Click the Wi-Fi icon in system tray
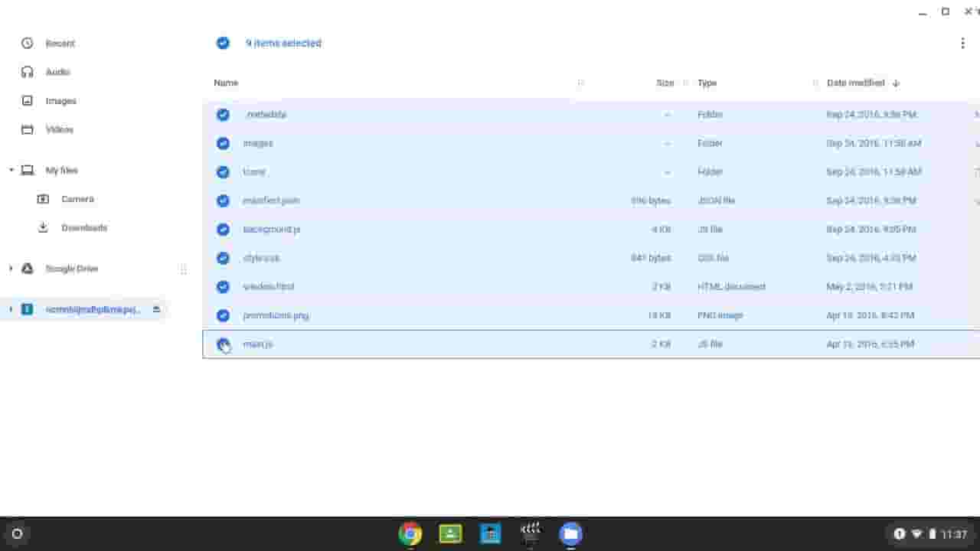This screenshot has width=980, height=551. 917,534
